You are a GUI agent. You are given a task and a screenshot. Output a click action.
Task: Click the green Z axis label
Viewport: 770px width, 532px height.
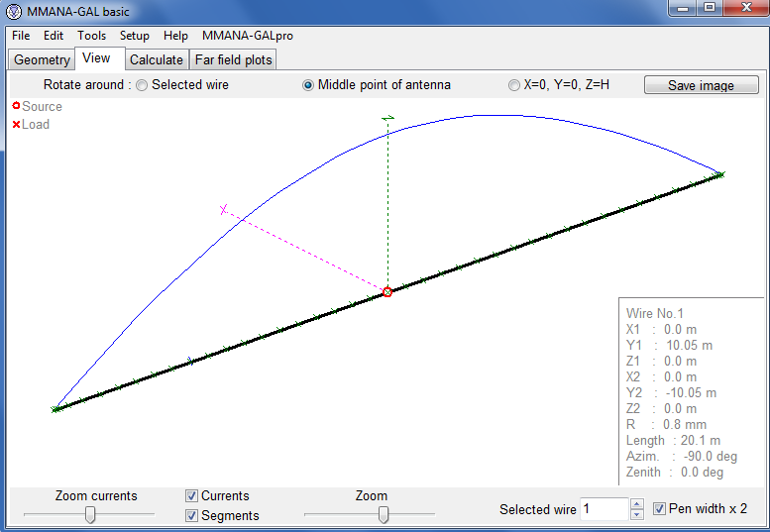click(387, 118)
